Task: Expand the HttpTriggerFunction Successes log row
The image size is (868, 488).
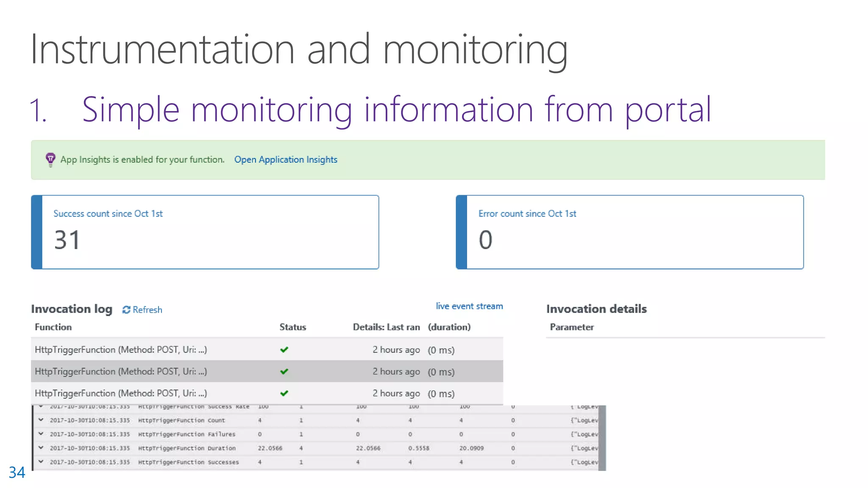Action: tap(41, 461)
